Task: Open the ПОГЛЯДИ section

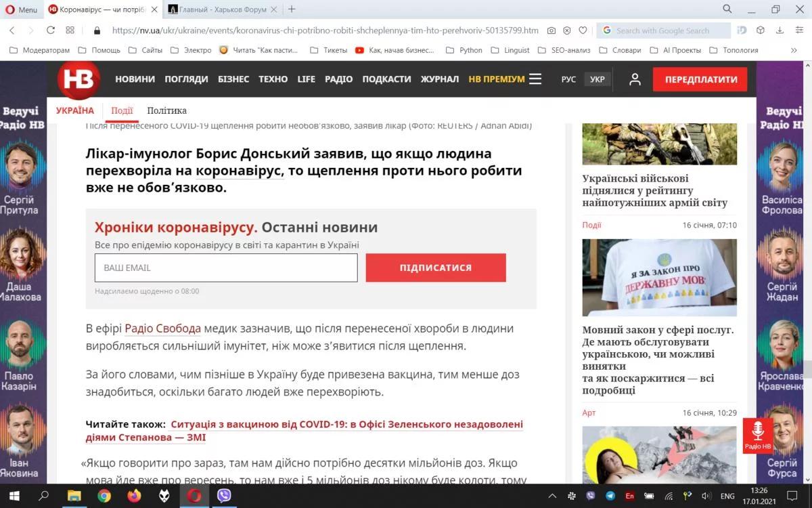Action: 186,79
